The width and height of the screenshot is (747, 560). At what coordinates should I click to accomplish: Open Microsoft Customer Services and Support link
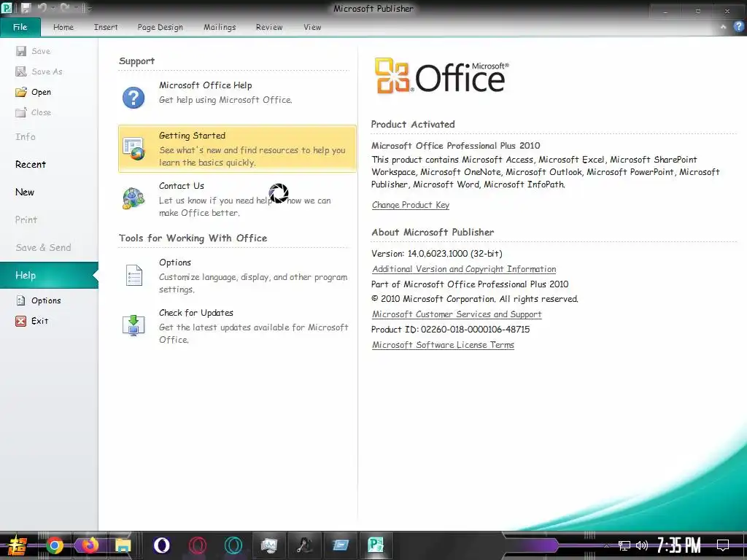457,314
